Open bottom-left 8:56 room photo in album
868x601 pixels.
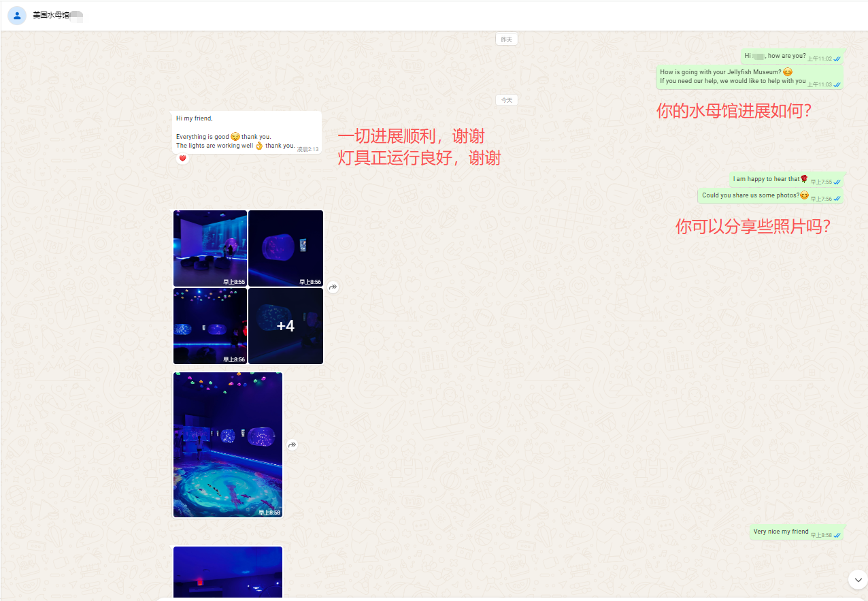tap(210, 326)
